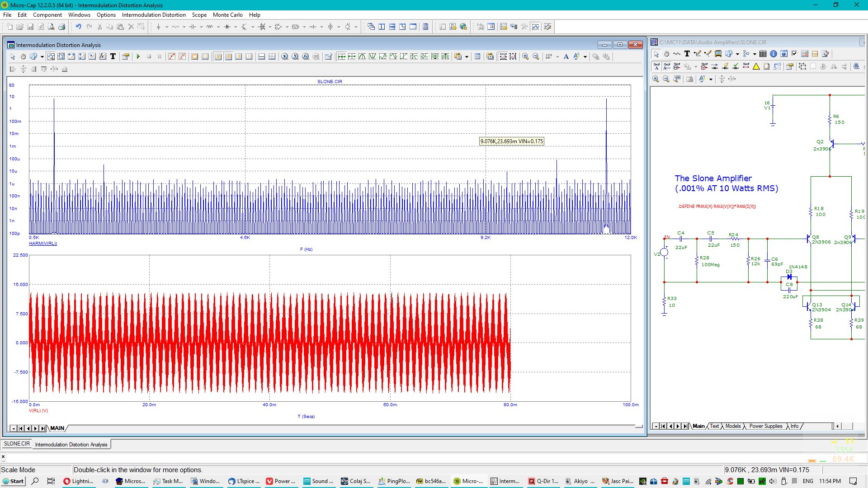
Task: Toggle Scale Mode in analysis toolbar
Action: [51, 56]
